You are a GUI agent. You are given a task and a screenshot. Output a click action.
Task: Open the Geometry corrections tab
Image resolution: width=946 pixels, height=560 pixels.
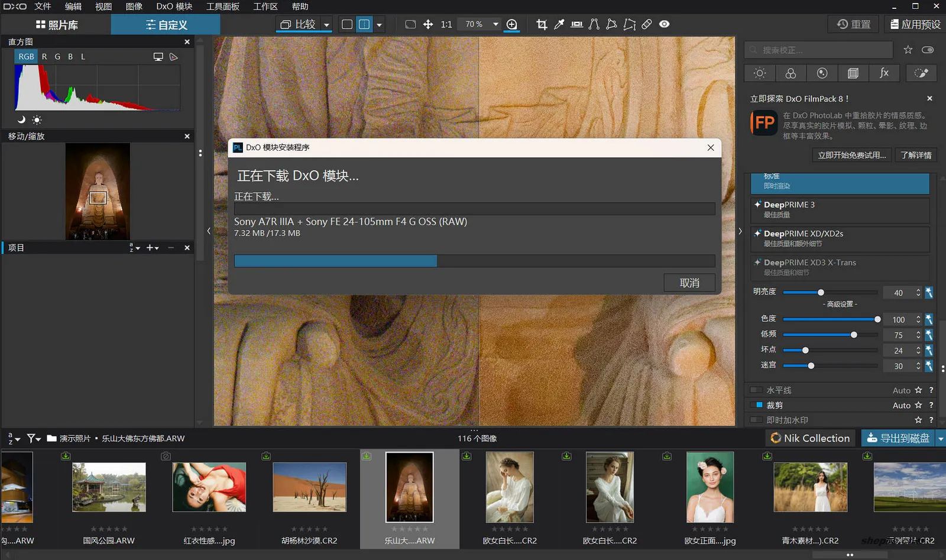tap(853, 73)
